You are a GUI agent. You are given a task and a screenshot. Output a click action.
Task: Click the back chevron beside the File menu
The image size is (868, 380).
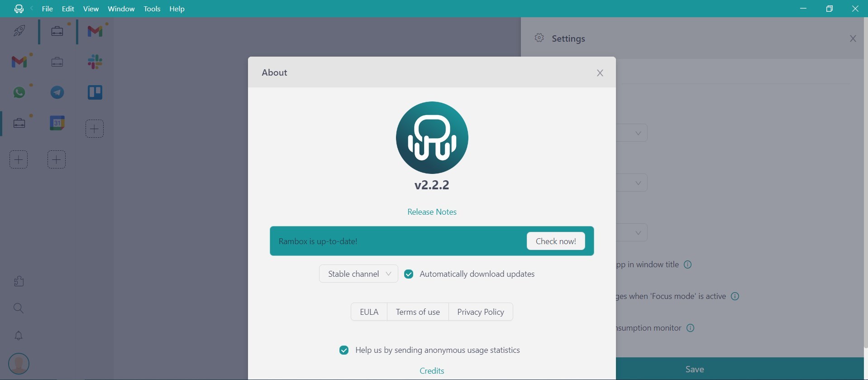point(32,9)
